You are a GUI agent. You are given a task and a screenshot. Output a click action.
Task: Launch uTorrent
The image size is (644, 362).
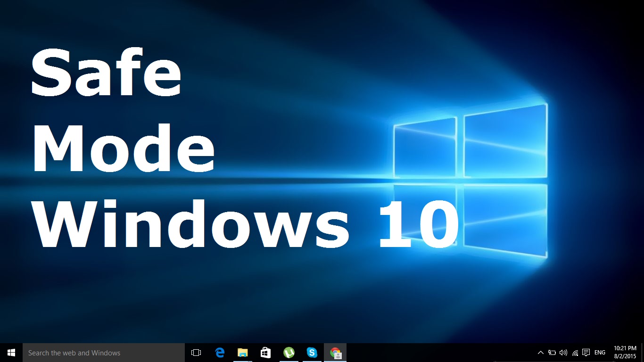tap(289, 353)
